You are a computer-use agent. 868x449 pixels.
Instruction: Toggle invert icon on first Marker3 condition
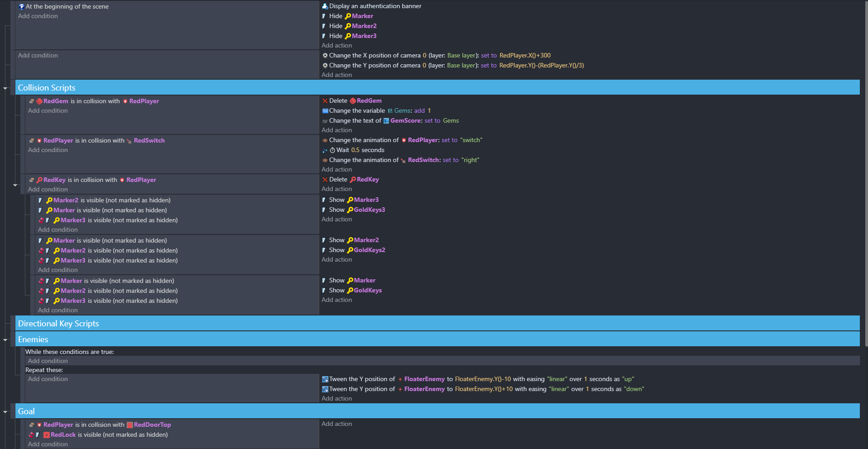tap(41, 220)
